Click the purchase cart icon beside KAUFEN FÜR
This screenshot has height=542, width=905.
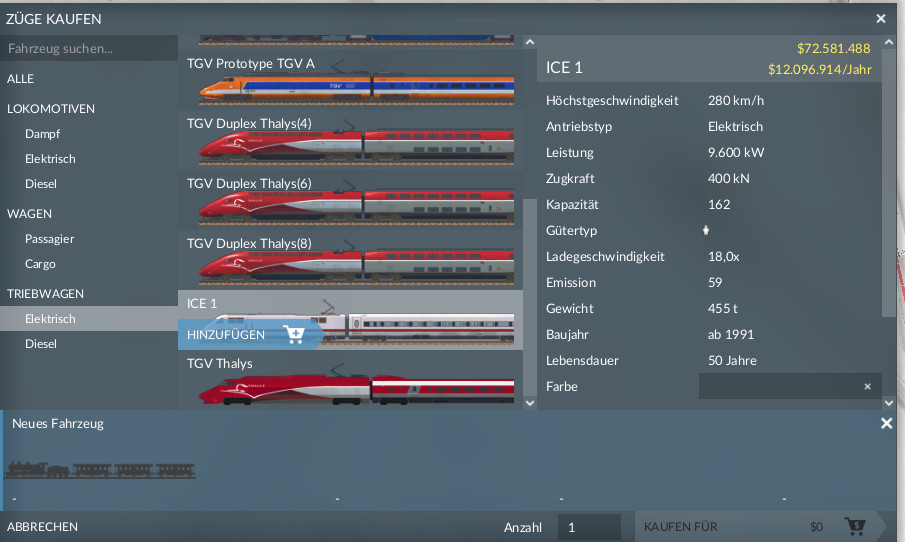tap(855, 526)
